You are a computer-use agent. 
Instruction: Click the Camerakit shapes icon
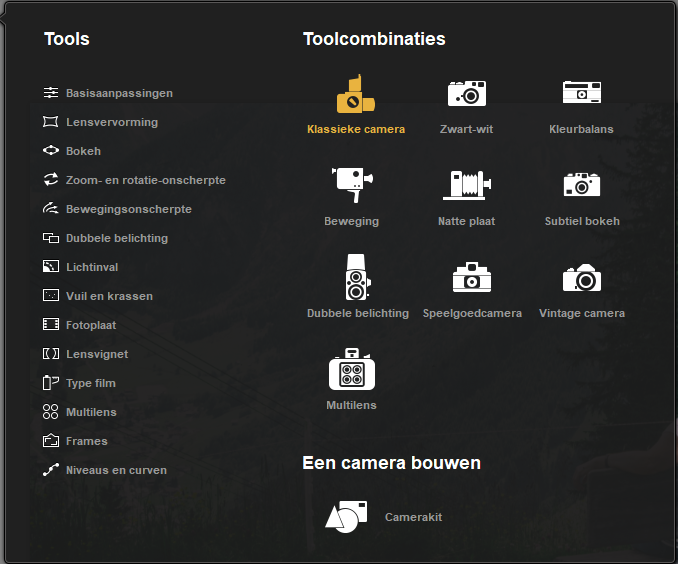[346, 516]
